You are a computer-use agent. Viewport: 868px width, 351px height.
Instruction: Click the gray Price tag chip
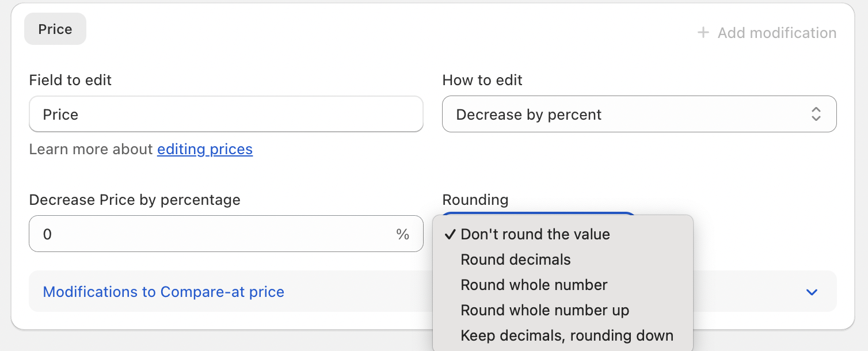point(55,29)
